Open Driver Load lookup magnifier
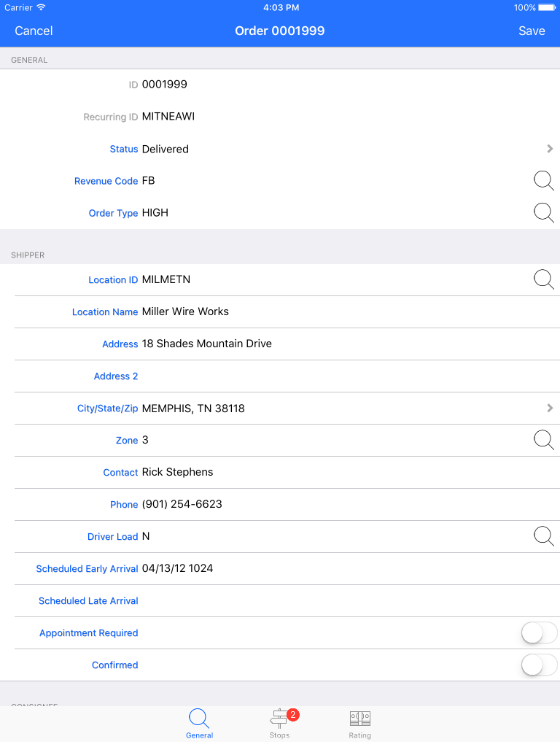Image resolution: width=560 pixels, height=747 pixels. pyautogui.click(x=543, y=536)
